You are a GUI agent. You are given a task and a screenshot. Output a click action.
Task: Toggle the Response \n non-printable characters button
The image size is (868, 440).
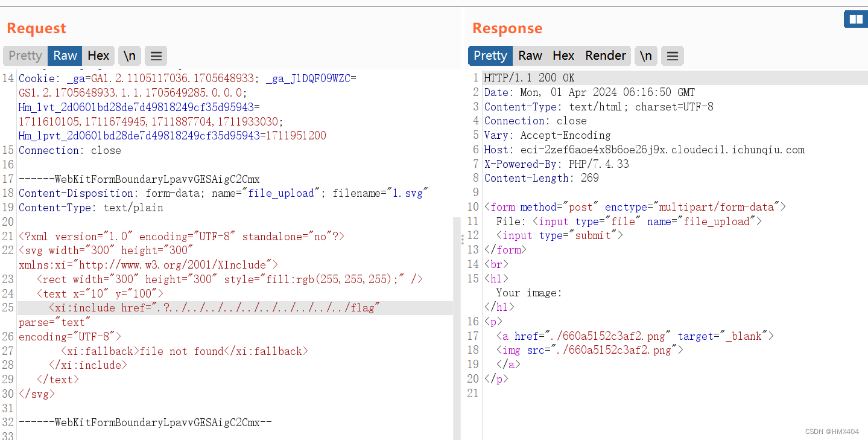[646, 56]
